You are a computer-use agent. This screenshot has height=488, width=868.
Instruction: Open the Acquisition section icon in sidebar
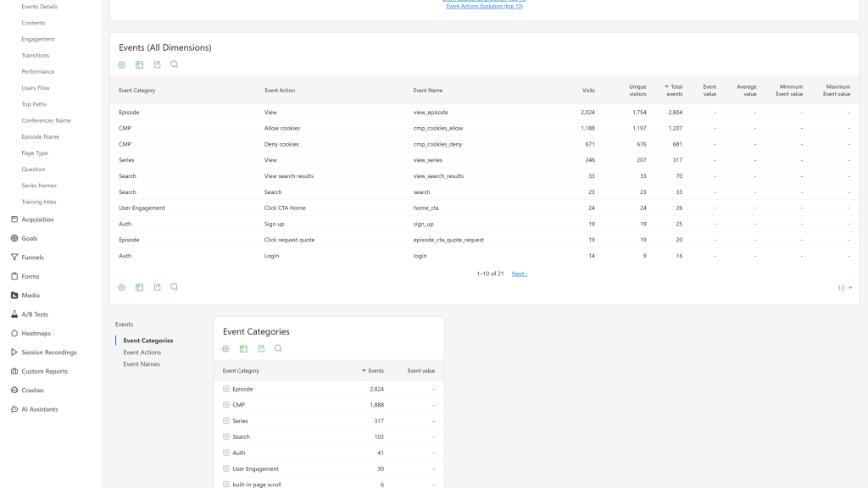point(14,219)
